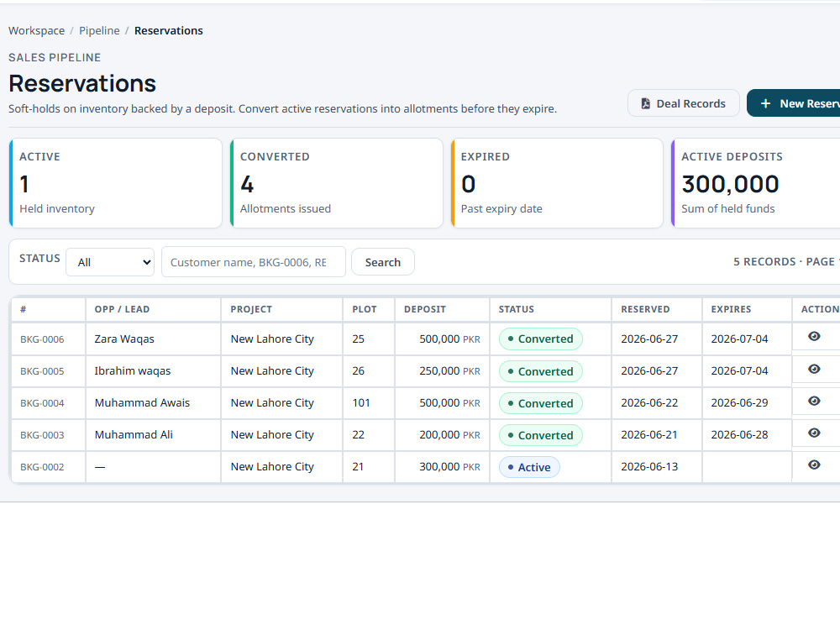Click Converted badge in BKG-0006 row

click(x=540, y=339)
